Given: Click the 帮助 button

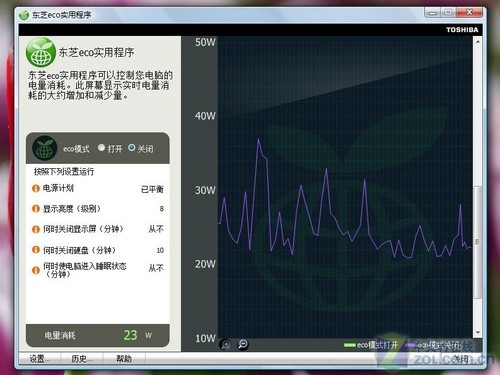Looking at the screenshot, I should (124, 359).
